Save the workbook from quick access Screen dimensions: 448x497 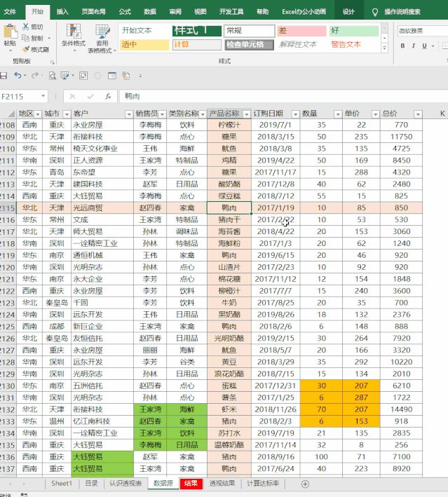point(4,76)
